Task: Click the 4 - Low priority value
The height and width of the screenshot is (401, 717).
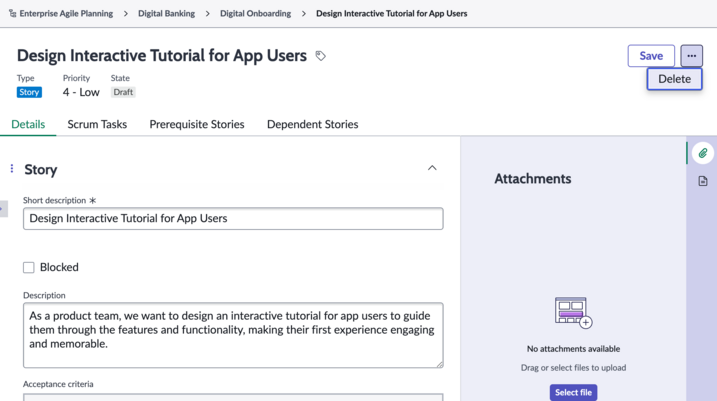Action: click(81, 92)
